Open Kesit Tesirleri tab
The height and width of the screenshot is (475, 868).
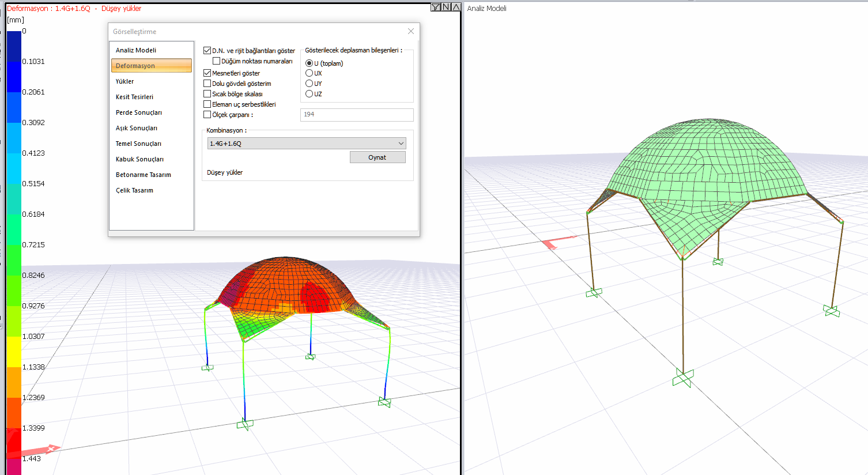[152, 97]
